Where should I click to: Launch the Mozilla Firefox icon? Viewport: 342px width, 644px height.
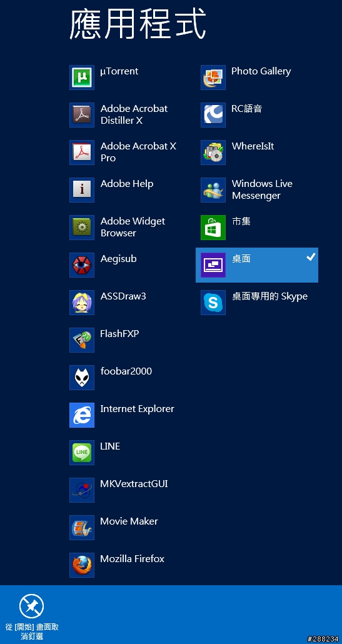(82, 565)
